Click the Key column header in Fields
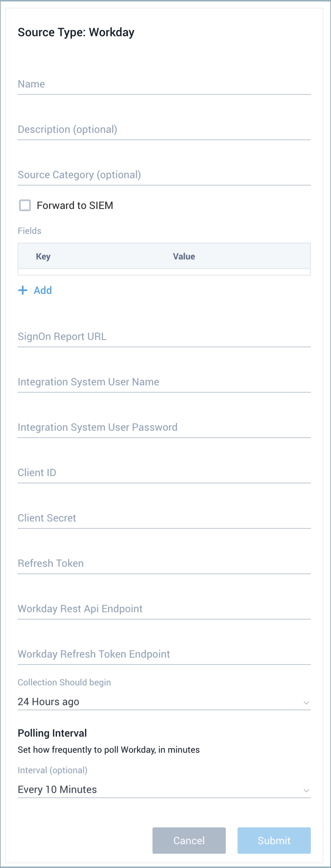The image size is (331, 868). (x=43, y=256)
